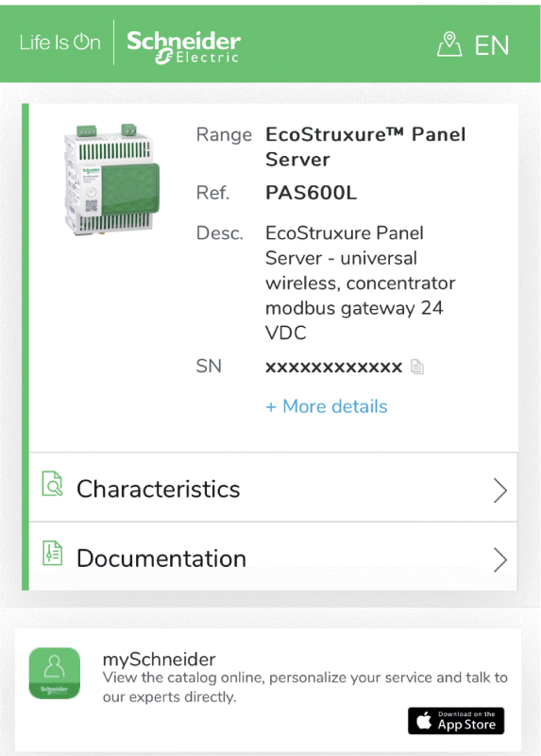541x756 pixels.
Task: Click the serial number xxxxxxxxxxxx field
Action: [334, 368]
